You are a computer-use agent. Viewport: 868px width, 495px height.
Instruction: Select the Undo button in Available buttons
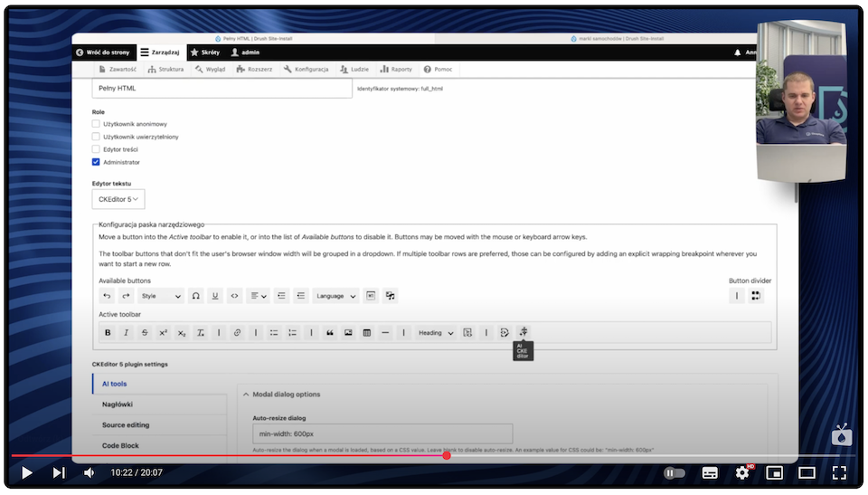(x=107, y=296)
